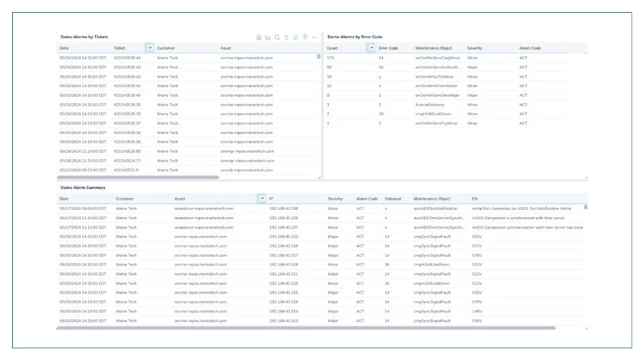The height and width of the screenshot is (360, 644).
Task: Refresh the Demo Alarms by Tickets panel
Action: pos(295,38)
